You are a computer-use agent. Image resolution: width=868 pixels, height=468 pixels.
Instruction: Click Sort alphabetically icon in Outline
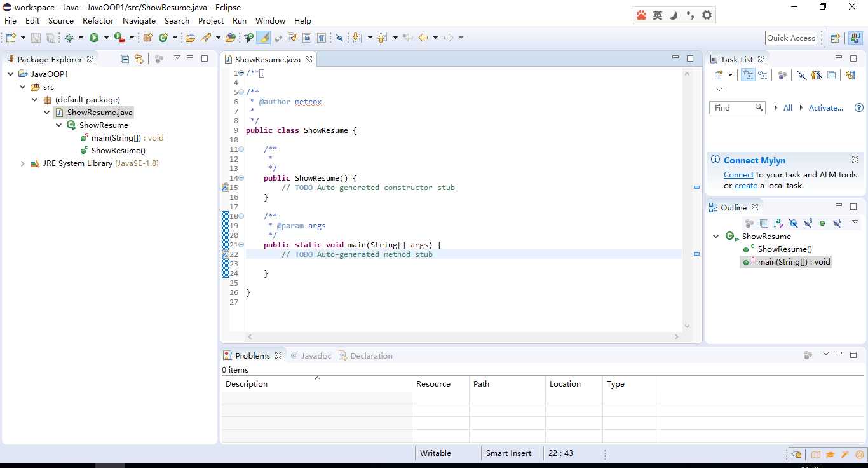778,223
